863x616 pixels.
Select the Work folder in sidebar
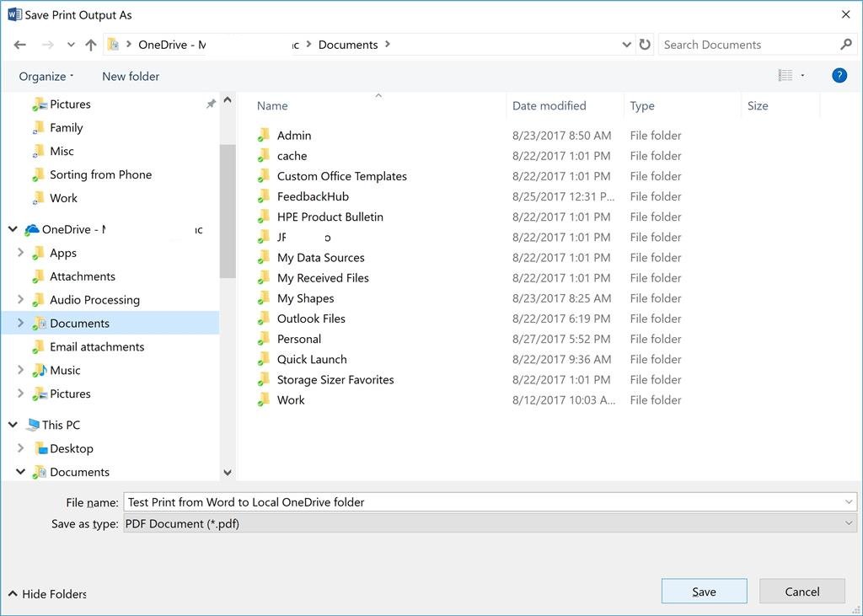pyautogui.click(x=63, y=198)
